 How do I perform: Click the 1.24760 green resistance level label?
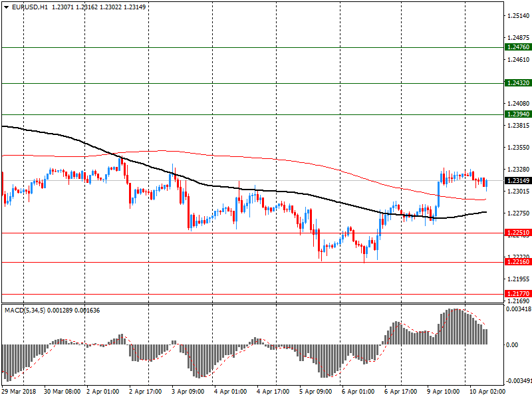(518, 47)
